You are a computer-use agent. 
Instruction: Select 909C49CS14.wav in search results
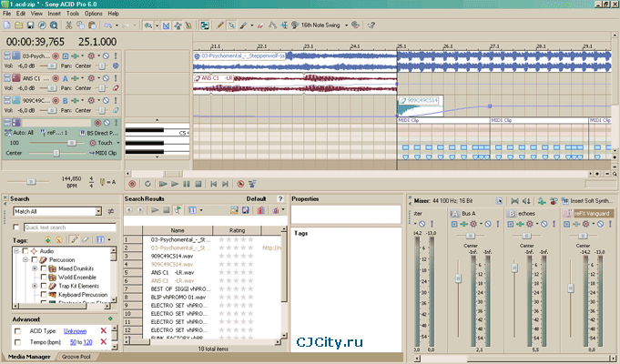[x=172, y=256]
